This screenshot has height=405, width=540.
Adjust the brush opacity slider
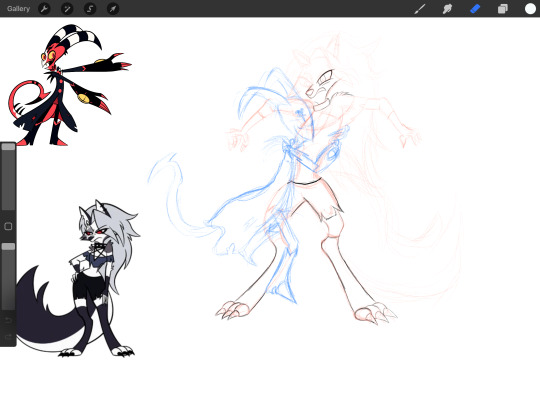[x=8, y=276]
